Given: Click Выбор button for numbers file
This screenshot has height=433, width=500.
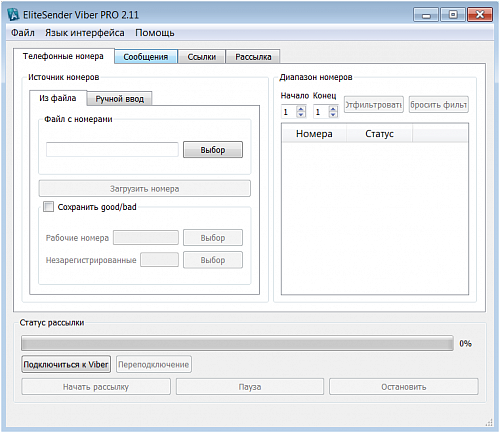Looking at the screenshot, I should point(213,150).
